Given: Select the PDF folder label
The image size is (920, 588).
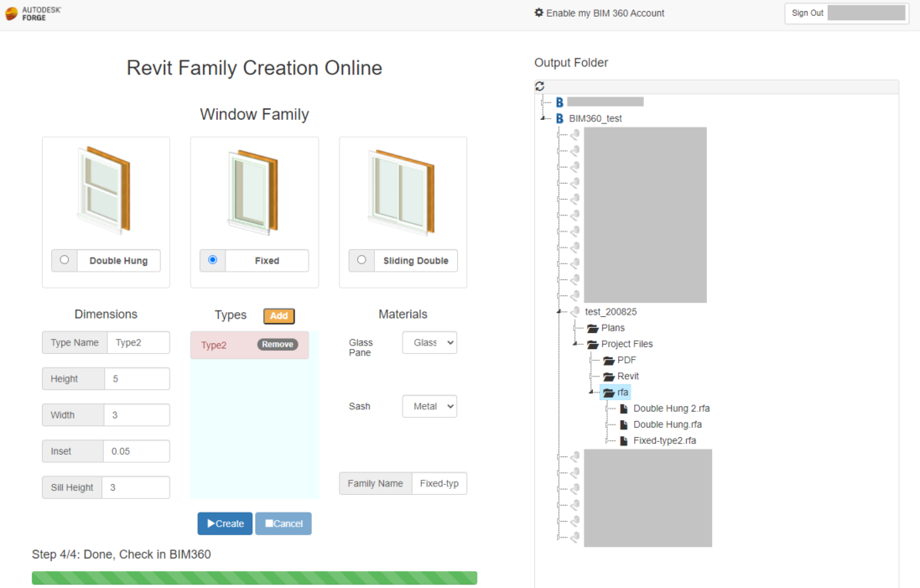Looking at the screenshot, I should click(626, 361).
